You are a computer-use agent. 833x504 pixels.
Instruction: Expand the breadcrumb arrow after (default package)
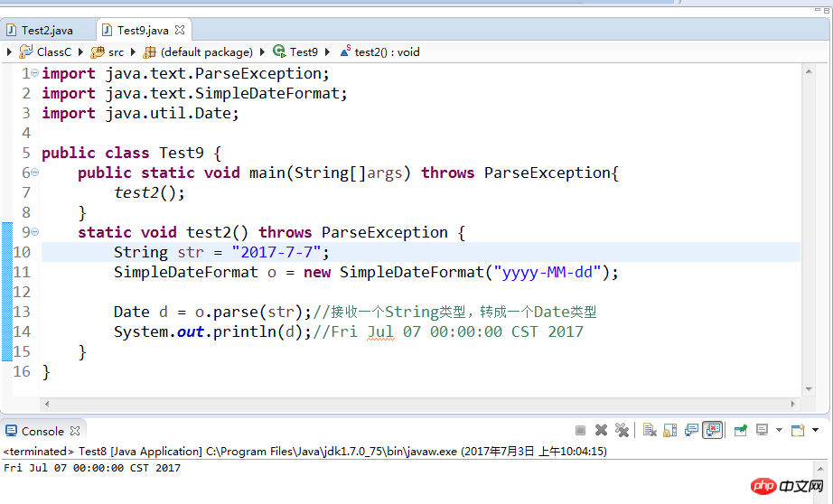(x=262, y=52)
